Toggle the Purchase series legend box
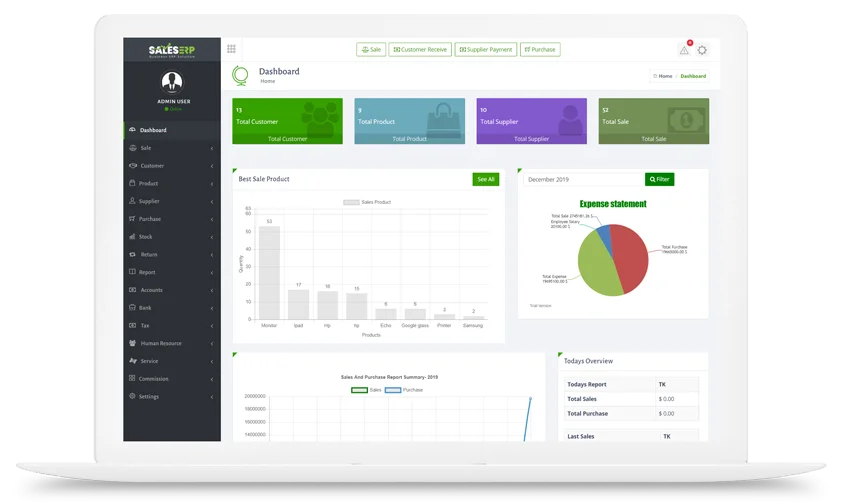The width and height of the screenshot is (842, 502). pyautogui.click(x=393, y=389)
